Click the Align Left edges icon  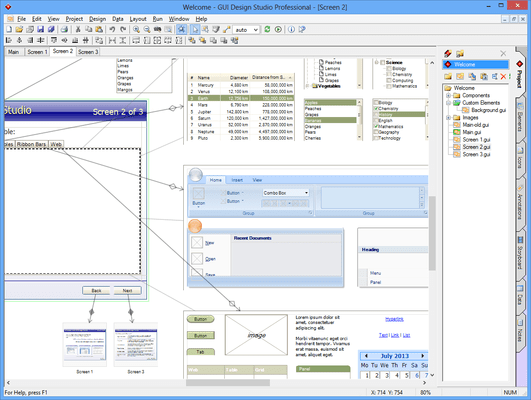[x=9, y=40]
